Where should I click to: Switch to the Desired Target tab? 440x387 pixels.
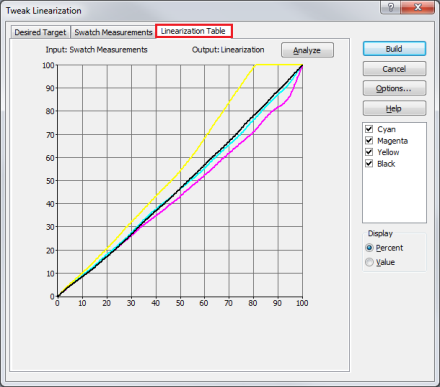[x=40, y=32]
